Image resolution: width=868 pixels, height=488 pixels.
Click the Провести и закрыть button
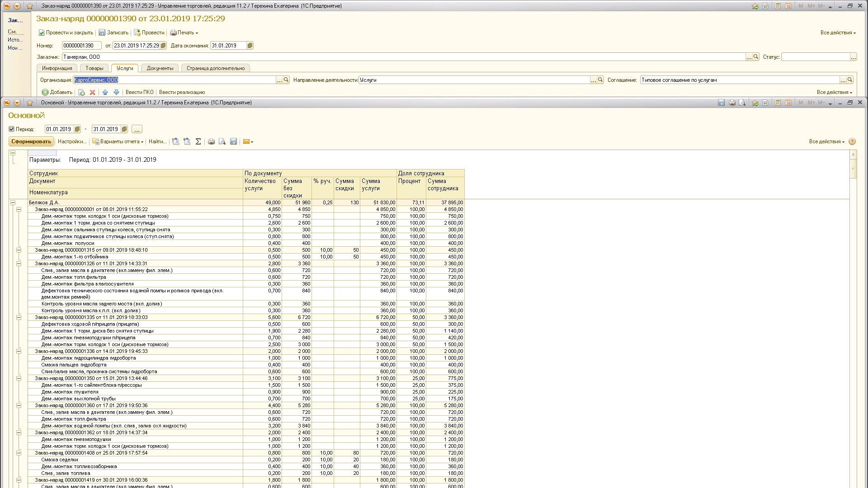(x=66, y=33)
